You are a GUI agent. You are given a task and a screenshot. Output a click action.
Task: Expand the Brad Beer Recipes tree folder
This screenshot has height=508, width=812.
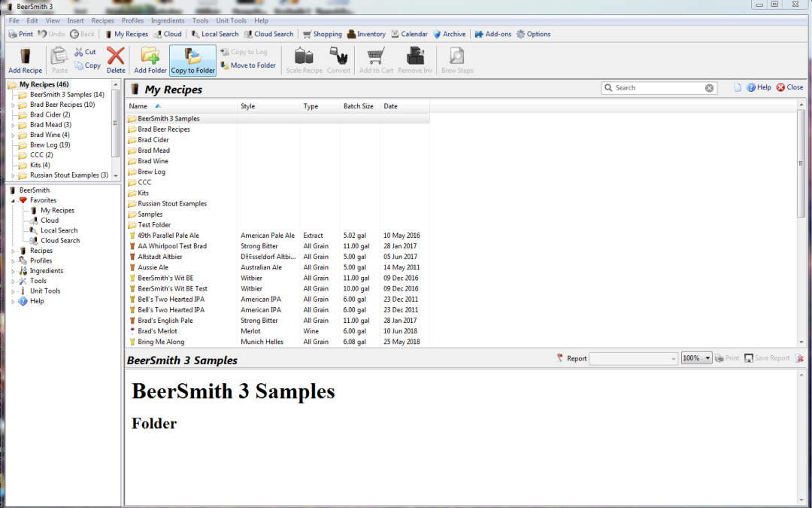(14, 105)
